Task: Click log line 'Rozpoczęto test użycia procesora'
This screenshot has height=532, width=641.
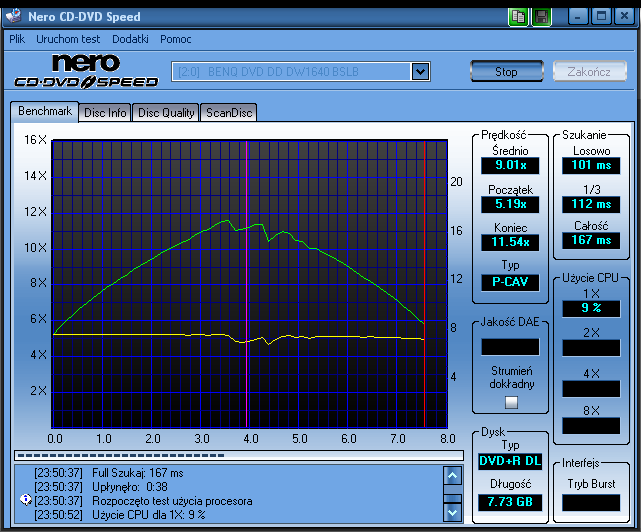Action: (x=172, y=501)
